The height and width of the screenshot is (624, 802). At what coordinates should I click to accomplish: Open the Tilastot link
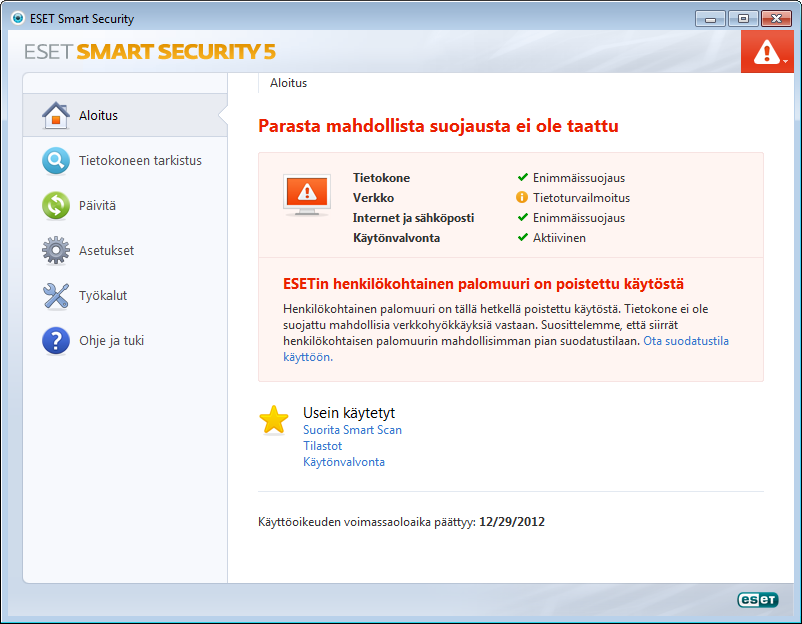click(322, 446)
